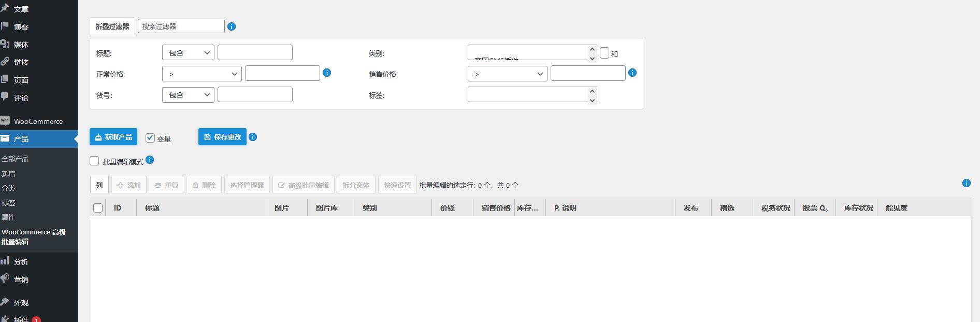
Task: Open 新增 submenu item under 产品
Action: click(8, 174)
